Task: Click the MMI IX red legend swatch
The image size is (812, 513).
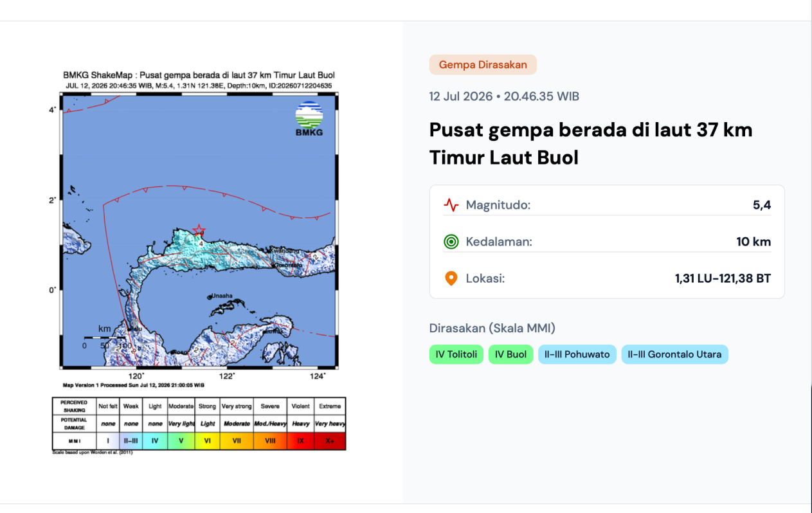Action: click(x=300, y=441)
